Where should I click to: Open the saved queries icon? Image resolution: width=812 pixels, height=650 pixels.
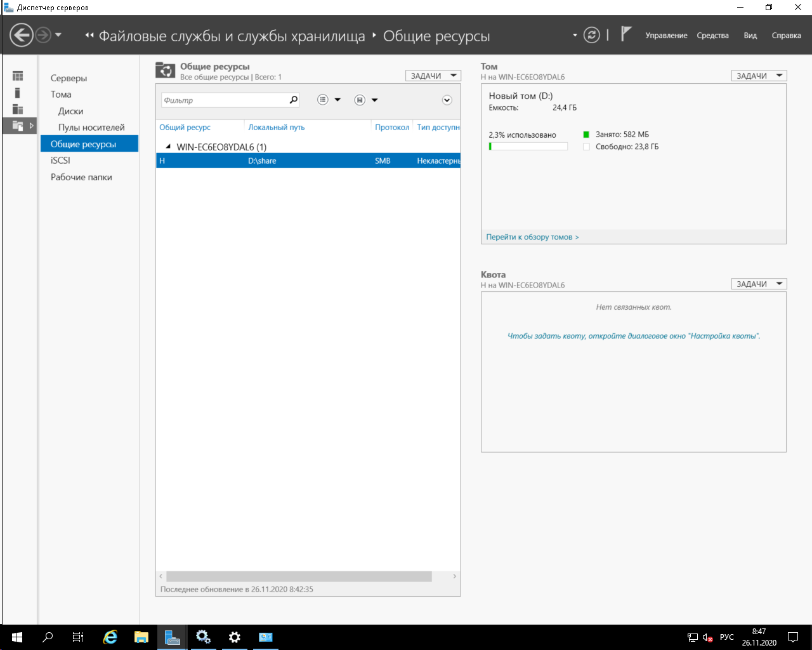point(360,100)
